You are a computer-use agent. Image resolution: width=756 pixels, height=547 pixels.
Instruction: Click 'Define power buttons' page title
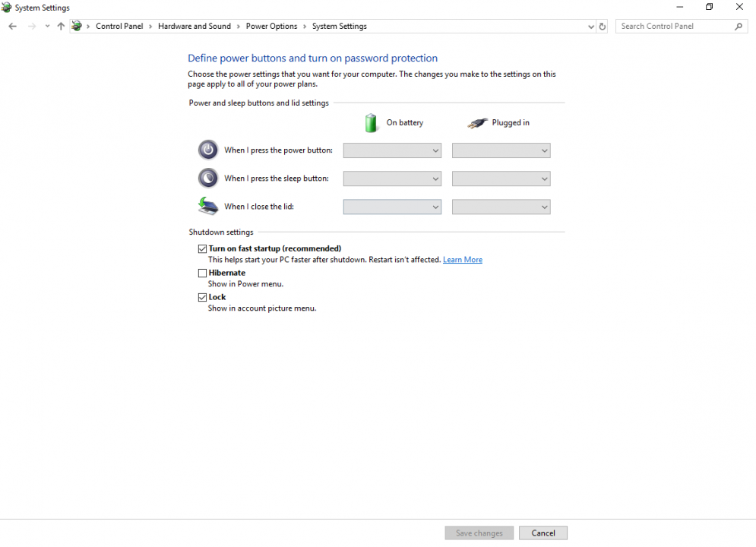312,58
